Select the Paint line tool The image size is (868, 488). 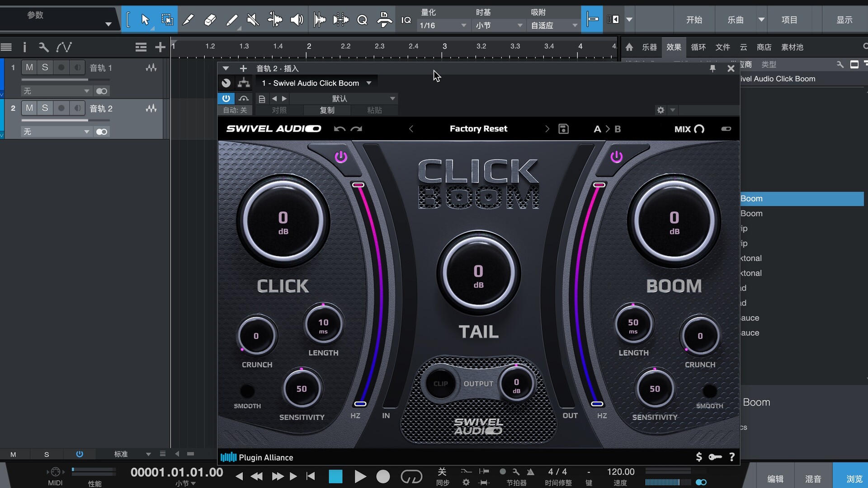tap(232, 19)
